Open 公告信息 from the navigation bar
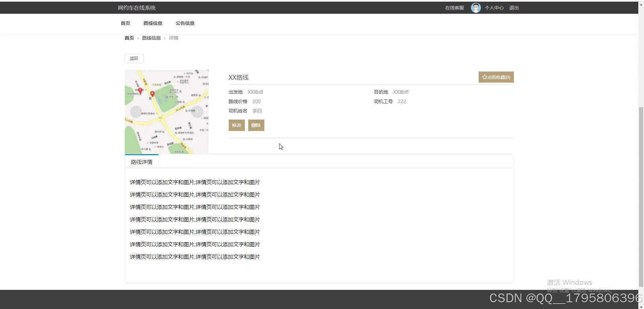Image resolution: width=644 pixels, height=309 pixels. [185, 23]
